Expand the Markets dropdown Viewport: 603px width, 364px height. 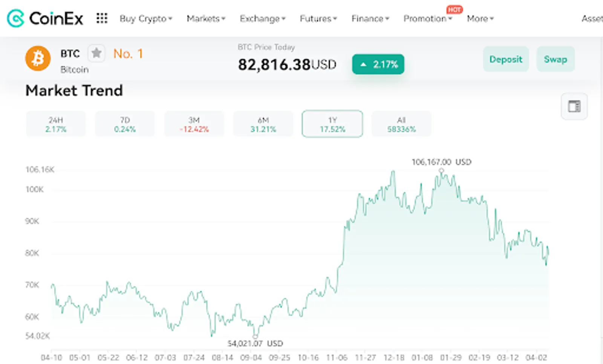click(x=206, y=18)
